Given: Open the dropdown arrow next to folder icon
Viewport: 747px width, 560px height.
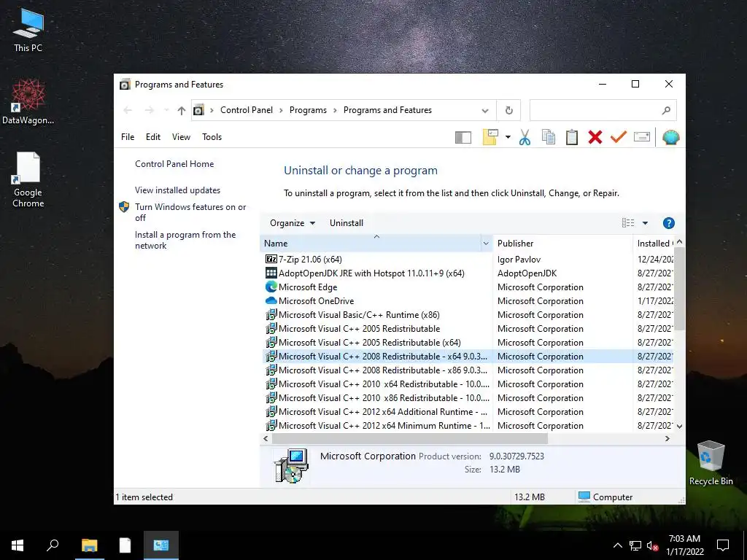Looking at the screenshot, I should tap(508, 137).
